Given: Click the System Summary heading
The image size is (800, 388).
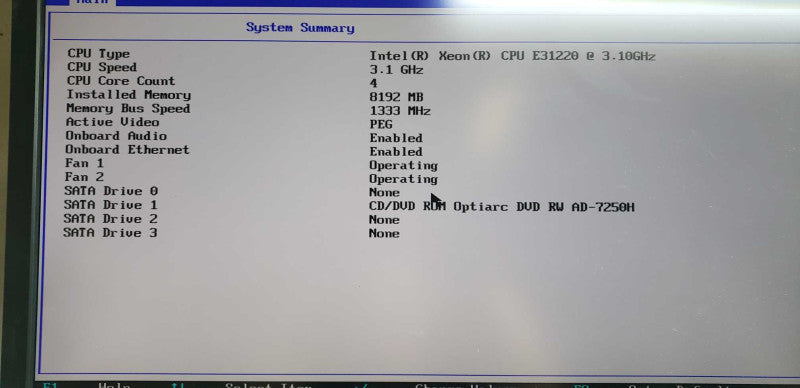Looking at the screenshot, I should coord(300,28).
